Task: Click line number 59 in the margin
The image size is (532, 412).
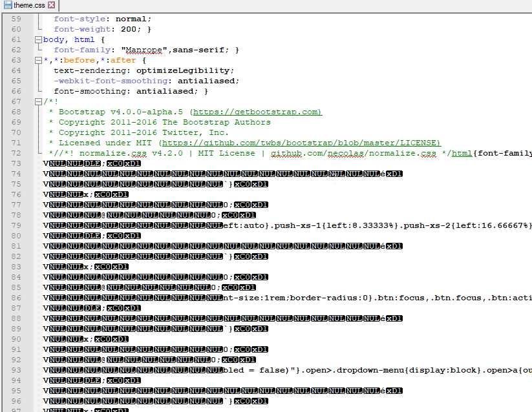Action: [x=16, y=19]
